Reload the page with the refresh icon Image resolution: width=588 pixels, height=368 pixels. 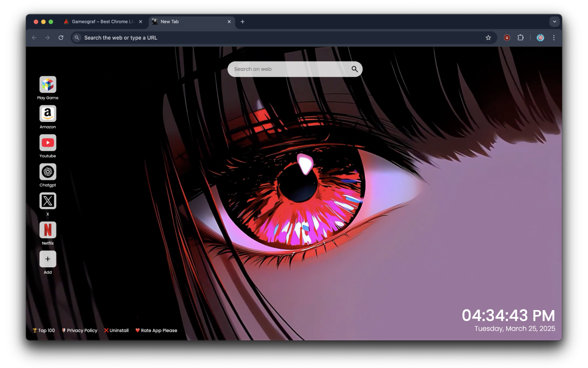pos(61,38)
